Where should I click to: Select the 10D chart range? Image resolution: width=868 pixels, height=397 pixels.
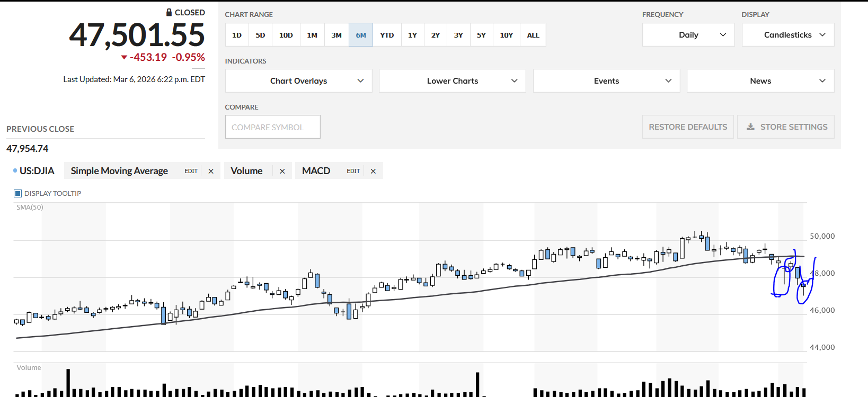(x=286, y=35)
